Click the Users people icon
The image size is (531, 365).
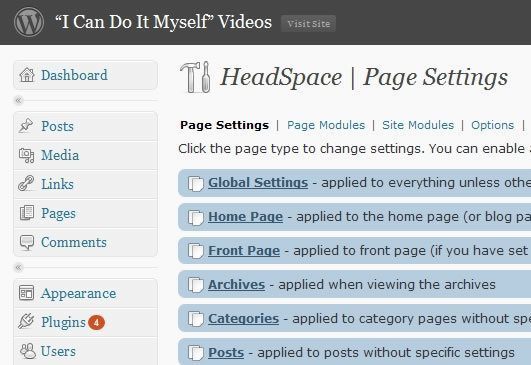[27, 351]
